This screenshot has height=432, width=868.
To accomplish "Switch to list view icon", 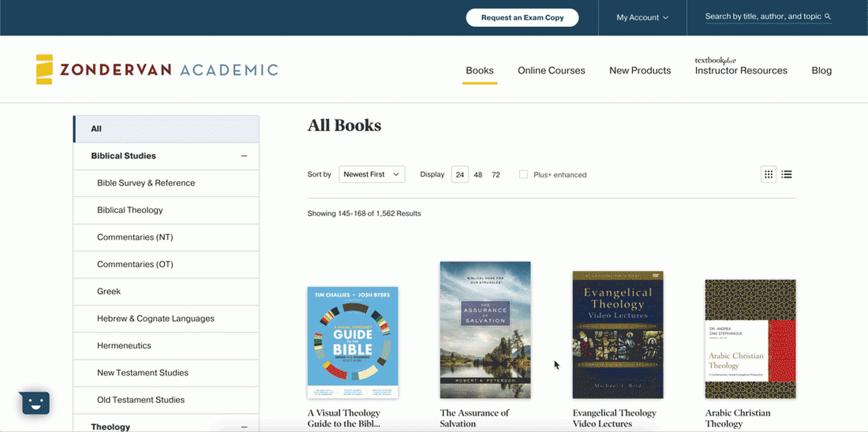I will (786, 174).
